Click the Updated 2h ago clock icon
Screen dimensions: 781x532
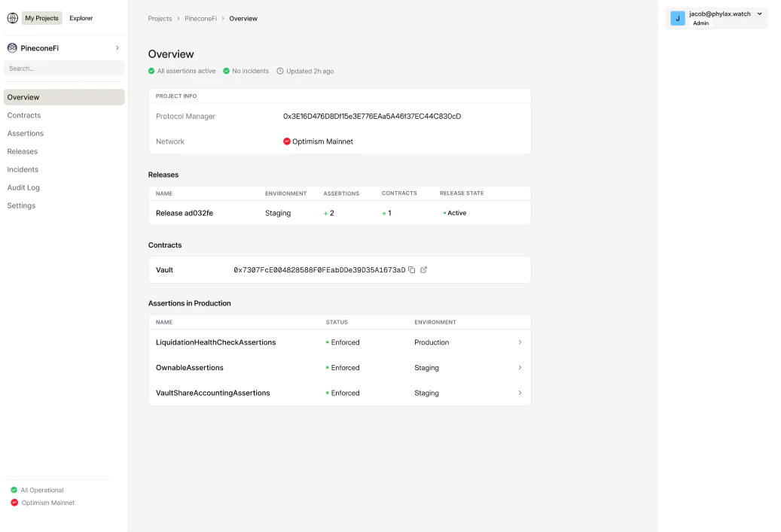tap(280, 71)
